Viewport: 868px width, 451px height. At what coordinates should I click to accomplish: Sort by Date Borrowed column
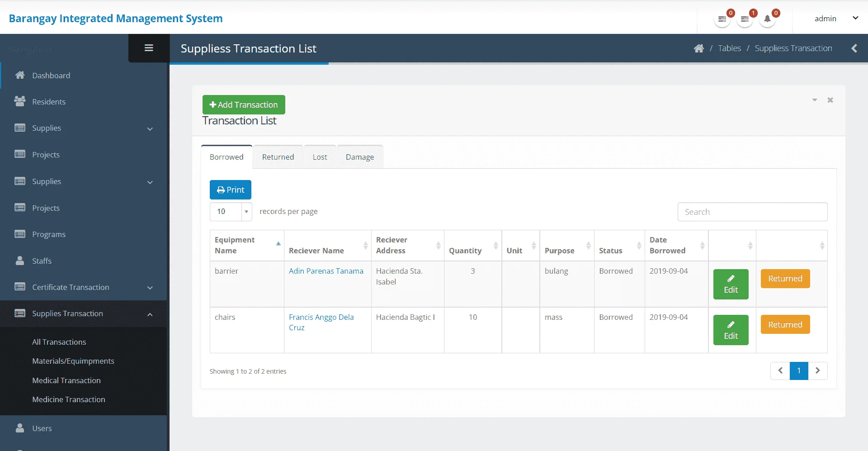pos(702,246)
